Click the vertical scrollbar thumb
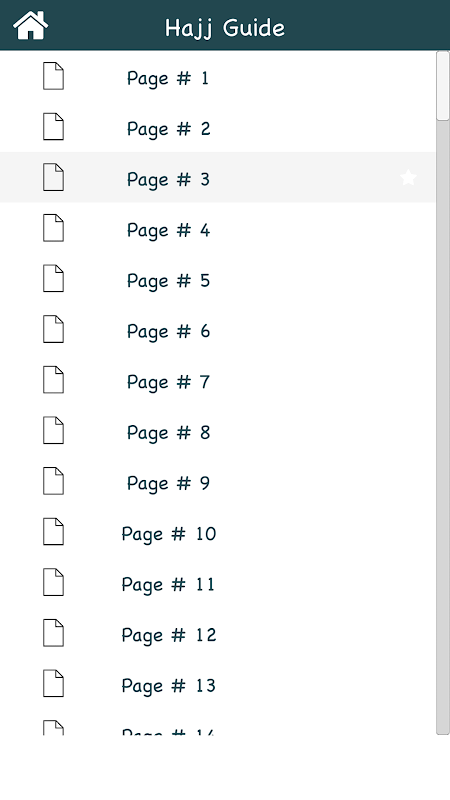 pyautogui.click(x=443, y=86)
